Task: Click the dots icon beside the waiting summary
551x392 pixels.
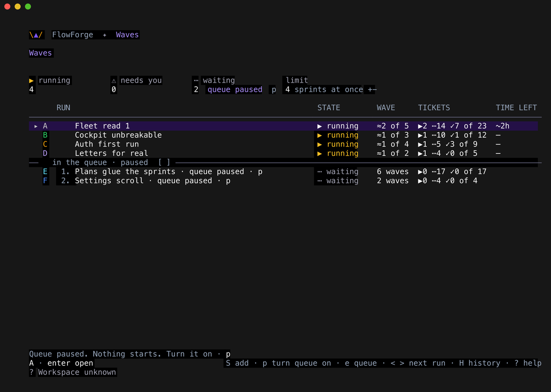Action: tap(196, 80)
